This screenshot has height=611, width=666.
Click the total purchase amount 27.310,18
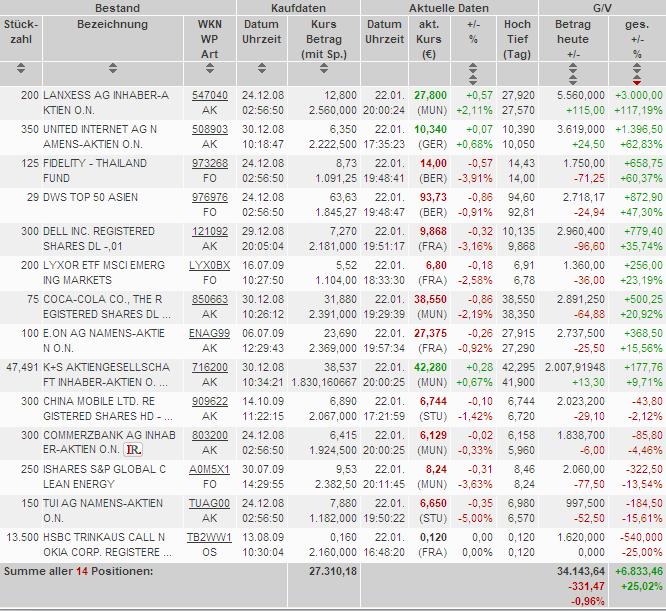pyautogui.click(x=333, y=571)
